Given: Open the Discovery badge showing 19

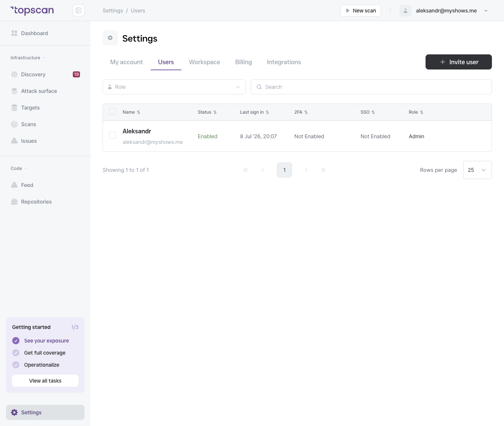Looking at the screenshot, I should (x=76, y=74).
